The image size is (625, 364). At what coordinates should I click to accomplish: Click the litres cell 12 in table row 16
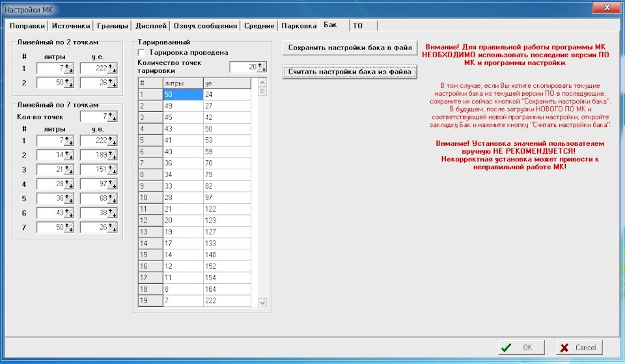pos(183,266)
